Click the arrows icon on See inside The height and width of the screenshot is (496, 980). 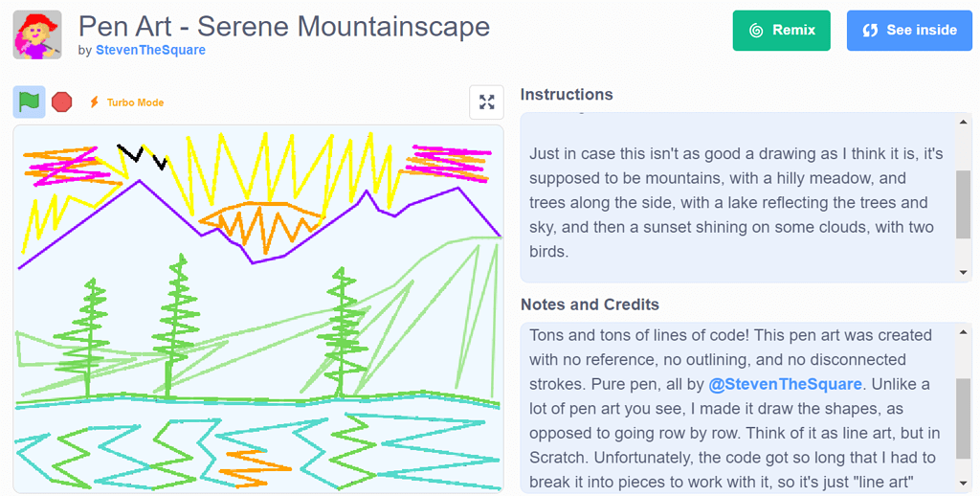tap(870, 30)
